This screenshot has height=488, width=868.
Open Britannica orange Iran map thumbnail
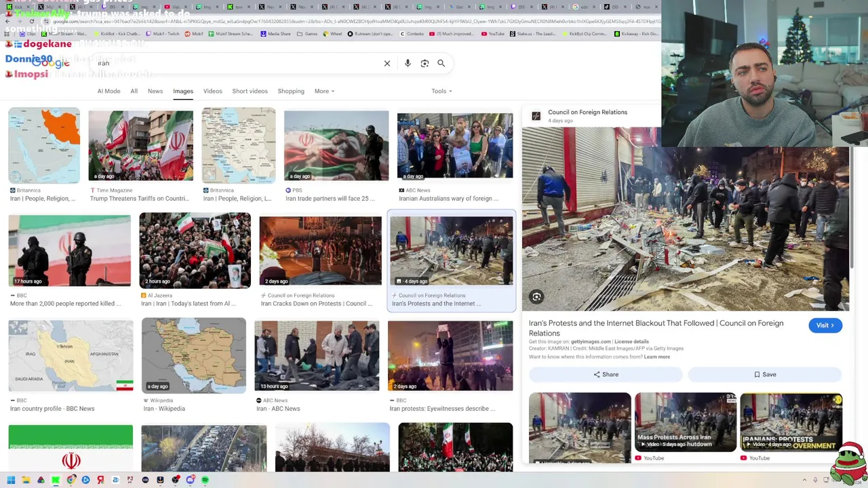(44, 145)
